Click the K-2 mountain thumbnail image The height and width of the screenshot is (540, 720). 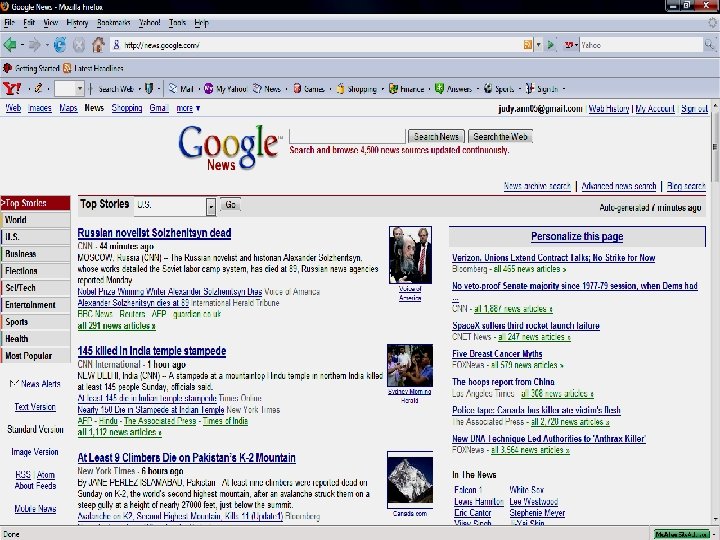[x=410, y=480]
